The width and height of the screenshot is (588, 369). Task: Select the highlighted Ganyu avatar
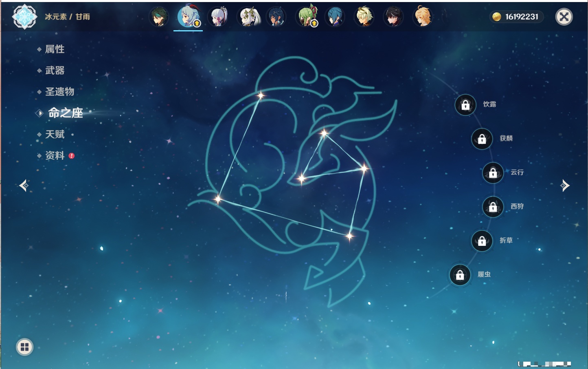point(188,17)
